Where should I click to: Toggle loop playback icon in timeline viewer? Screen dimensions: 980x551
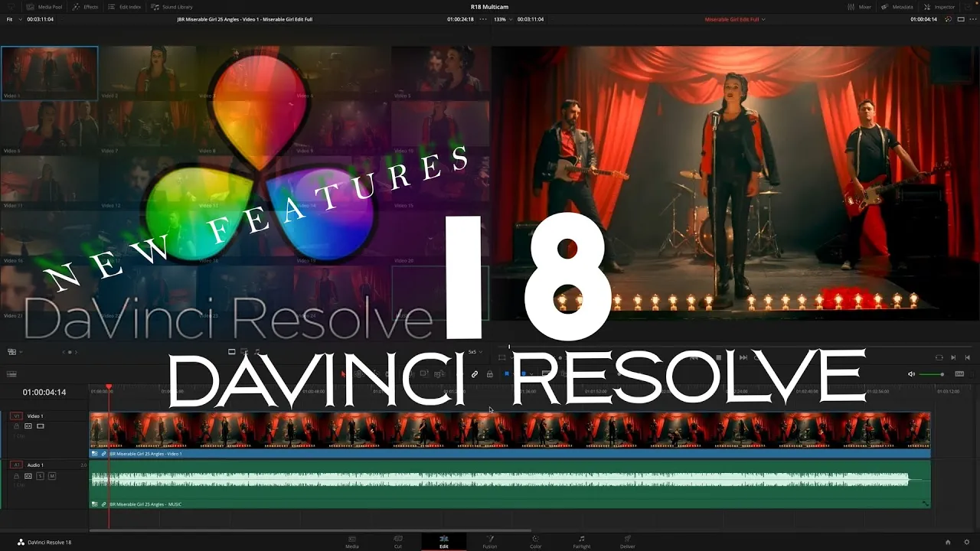tap(939, 357)
